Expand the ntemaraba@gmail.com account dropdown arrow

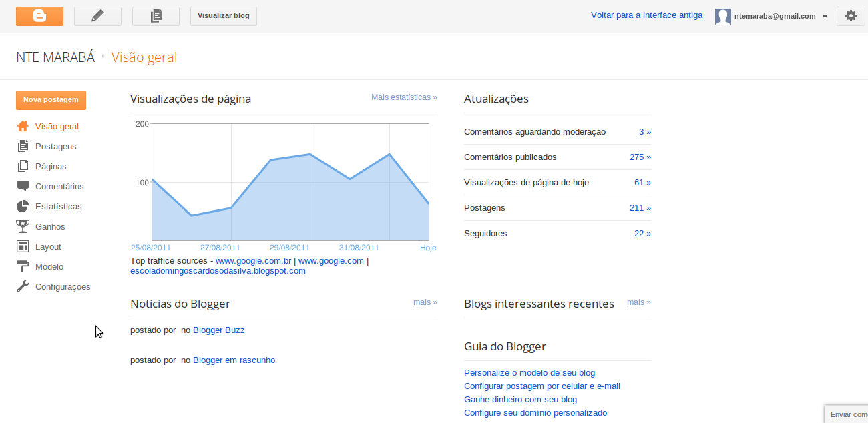(825, 17)
